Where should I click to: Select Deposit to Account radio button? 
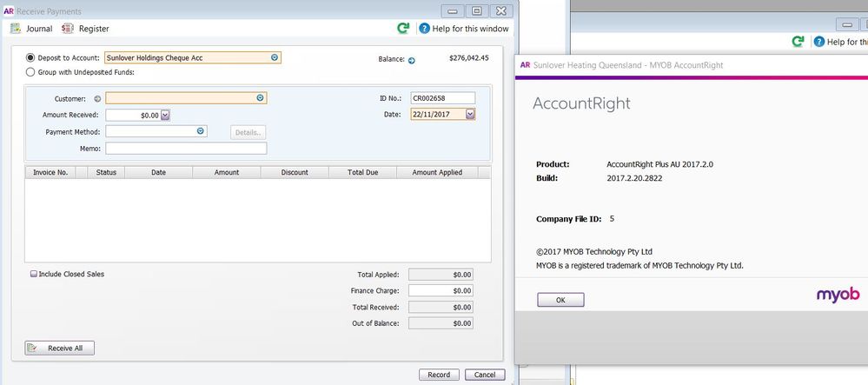[31, 58]
